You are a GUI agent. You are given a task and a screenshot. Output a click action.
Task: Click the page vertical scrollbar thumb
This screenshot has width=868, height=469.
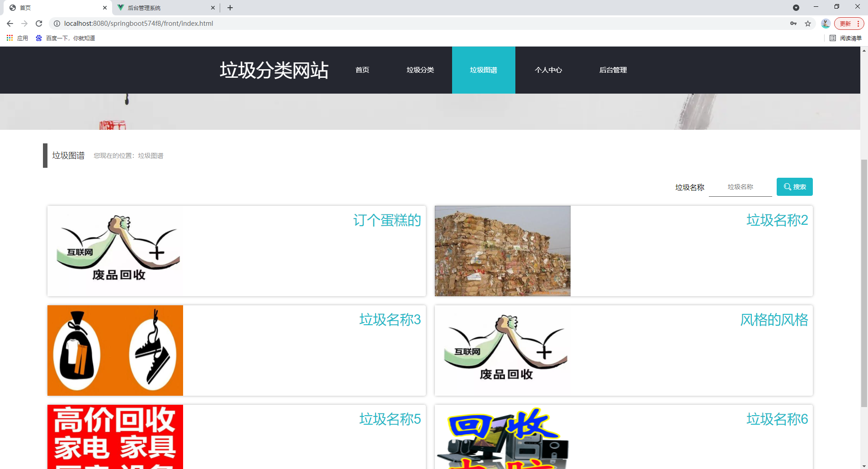(864, 283)
